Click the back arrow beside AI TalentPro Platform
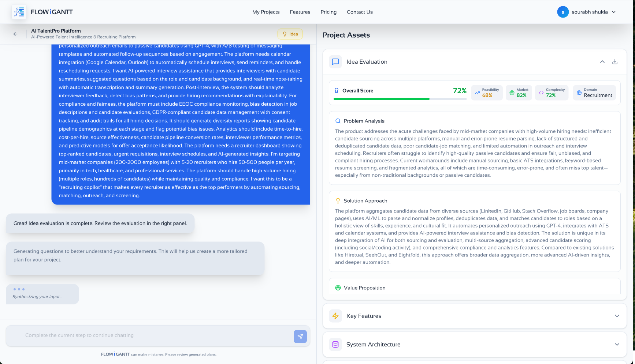Image resolution: width=635 pixels, height=364 pixels. pyautogui.click(x=15, y=34)
